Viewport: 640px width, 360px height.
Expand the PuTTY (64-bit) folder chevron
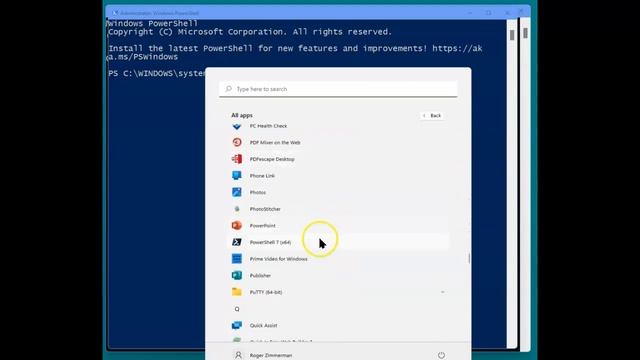pyautogui.click(x=442, y=292)
